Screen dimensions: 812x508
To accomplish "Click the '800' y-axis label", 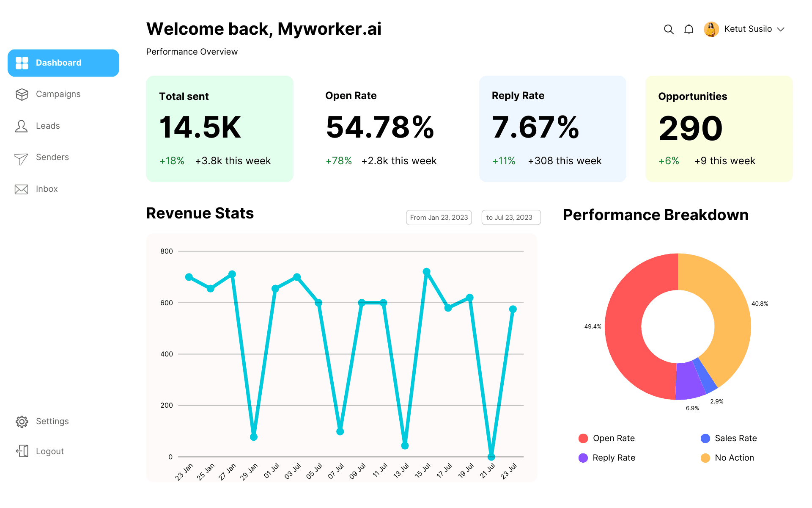I will pyautogui.click(x=167, y=251).
